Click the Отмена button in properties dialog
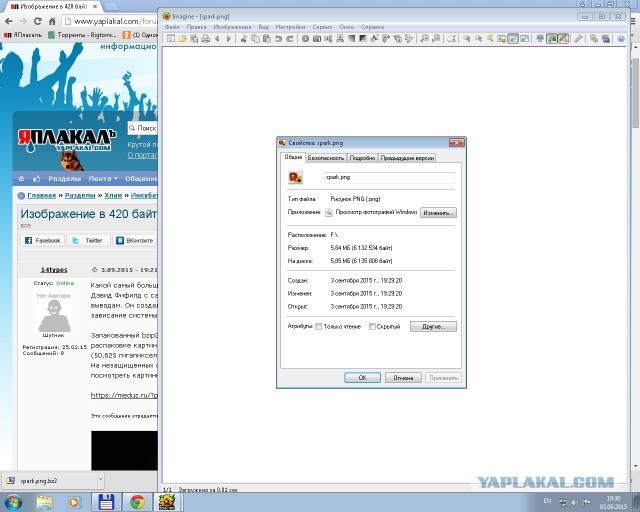 (403, 378)
